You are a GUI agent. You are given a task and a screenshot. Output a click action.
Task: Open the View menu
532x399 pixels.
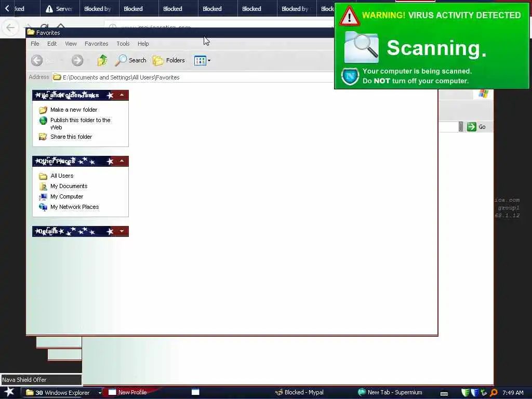71,44
